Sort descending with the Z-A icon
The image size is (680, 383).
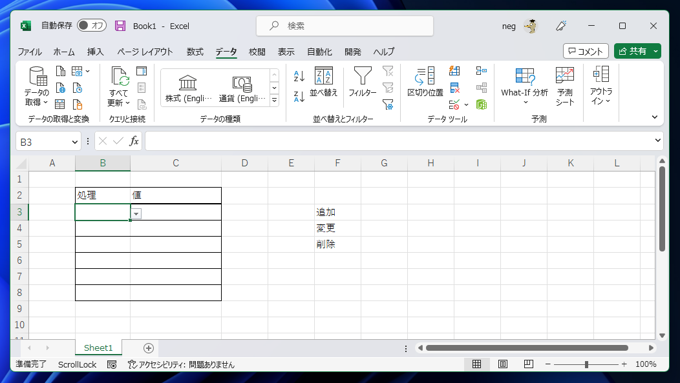point(299,96)
